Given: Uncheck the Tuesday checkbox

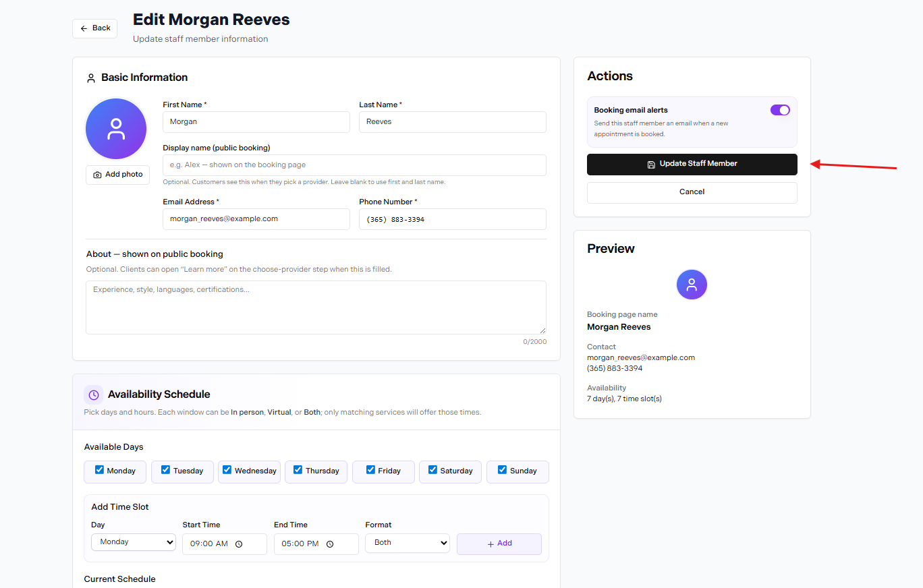Looking at the screenshot, I should click(x=166, y=470).
